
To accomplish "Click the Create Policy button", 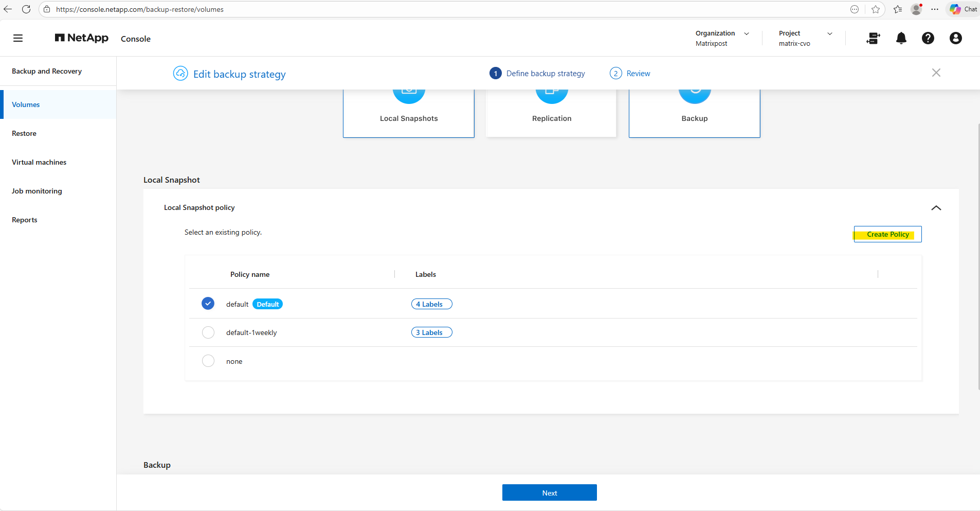I will click(887, 234).
